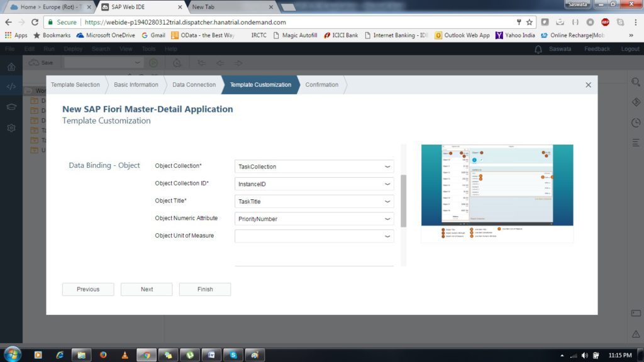This screenshot has width=644, height=362.
Task: Click the Feedback link
Action: tap(597, 49)
